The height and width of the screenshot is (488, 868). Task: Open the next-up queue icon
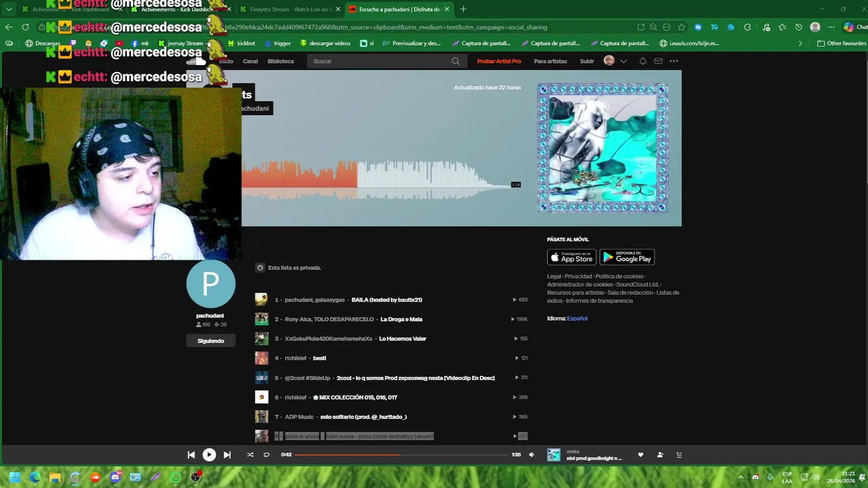click(x=679, y=455)
